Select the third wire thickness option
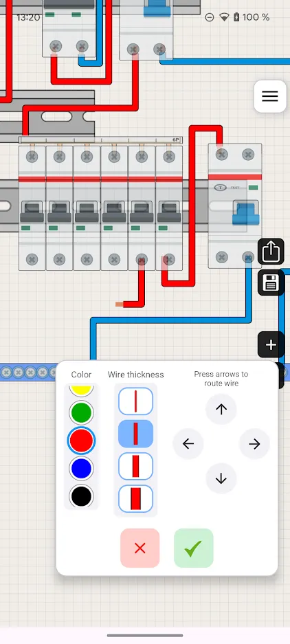 pos(135,466)
